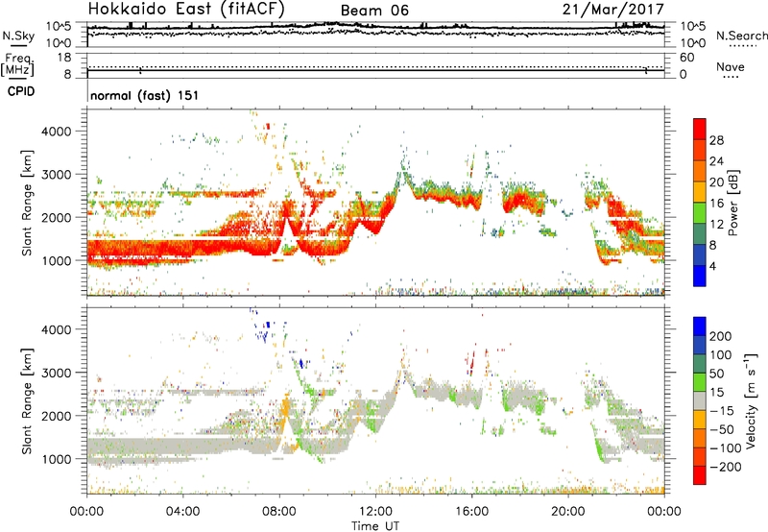Click the red segment of the Power colorbar
Screen dimensions: 768x532
(x=700, y=129)
